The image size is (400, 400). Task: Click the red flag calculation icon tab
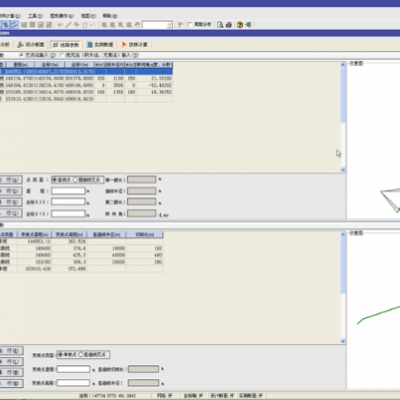click(x=135, y=45)
